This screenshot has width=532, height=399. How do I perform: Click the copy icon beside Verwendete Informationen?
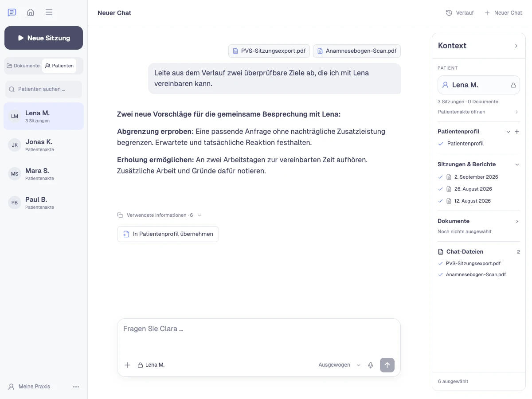tap(120, 215)
